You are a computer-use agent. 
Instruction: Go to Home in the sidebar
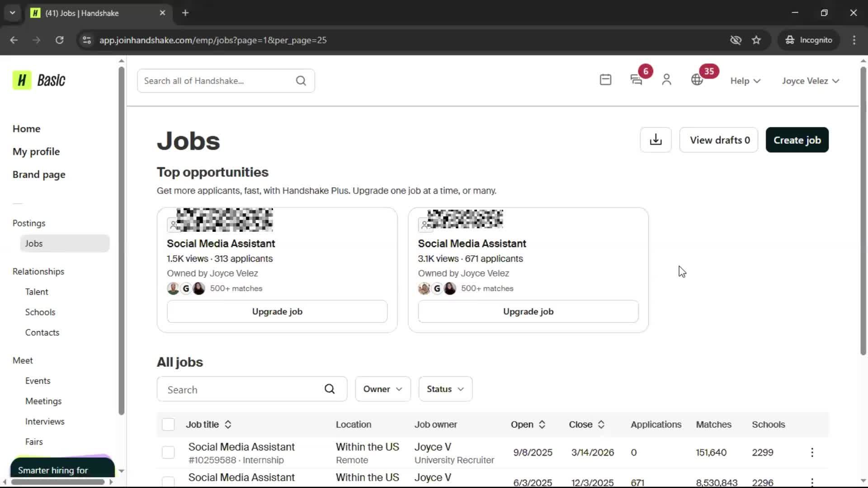tap(26, 129)
